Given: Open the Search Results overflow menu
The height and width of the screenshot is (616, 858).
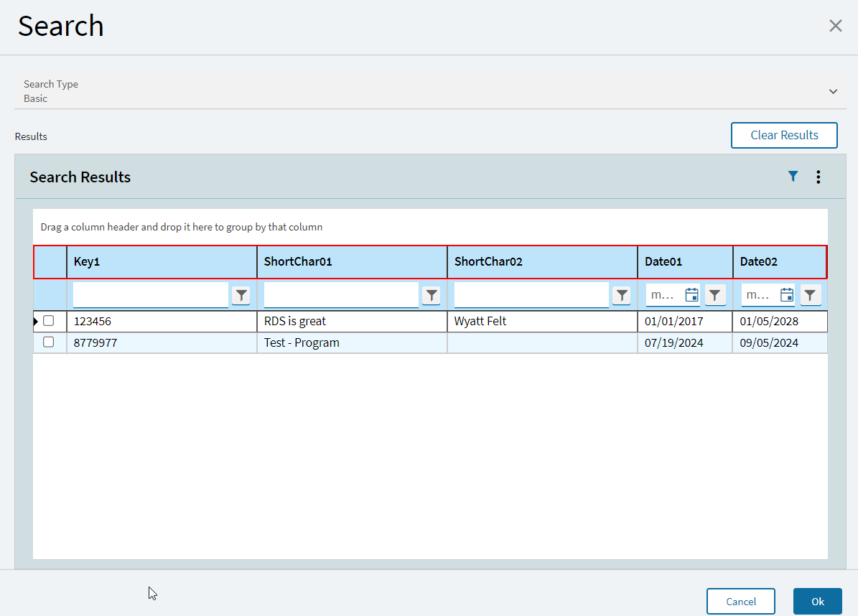Looking at the screenshot, I should pyautogui.click(x=818, y=177).
